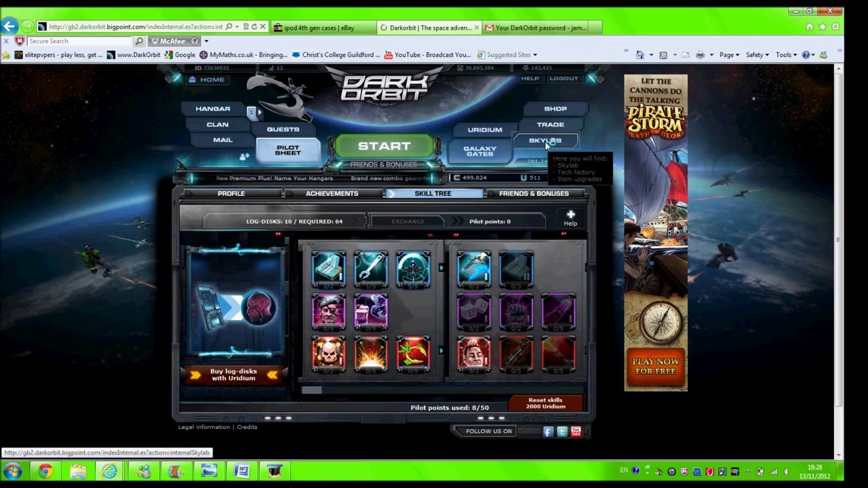The width and height of the screenshot is (868, 488).
Task: Expand the hangar arrow next to HANGAR
Action: click(x=258, y=112)
